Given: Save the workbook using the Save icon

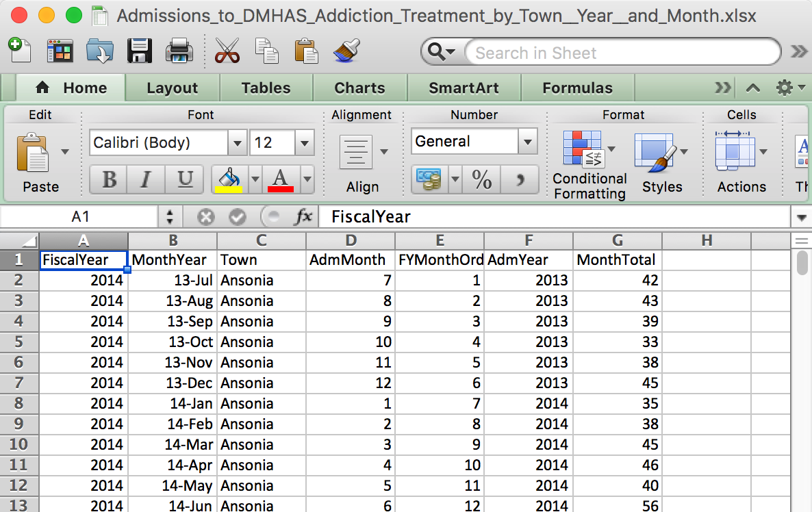Looking at the screenshot, I should coord(140,51).
